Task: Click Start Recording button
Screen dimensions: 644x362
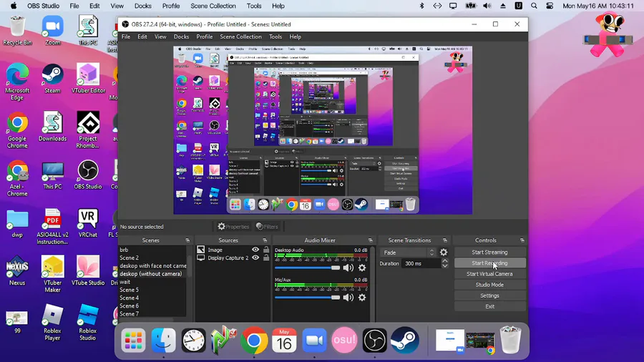Action: point(489,263)
